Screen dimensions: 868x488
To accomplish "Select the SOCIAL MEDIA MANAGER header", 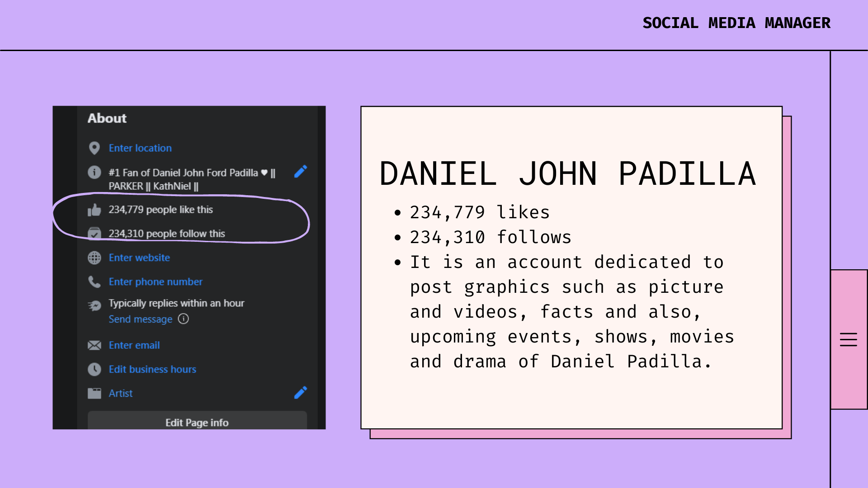I will (x=736, y=23).
